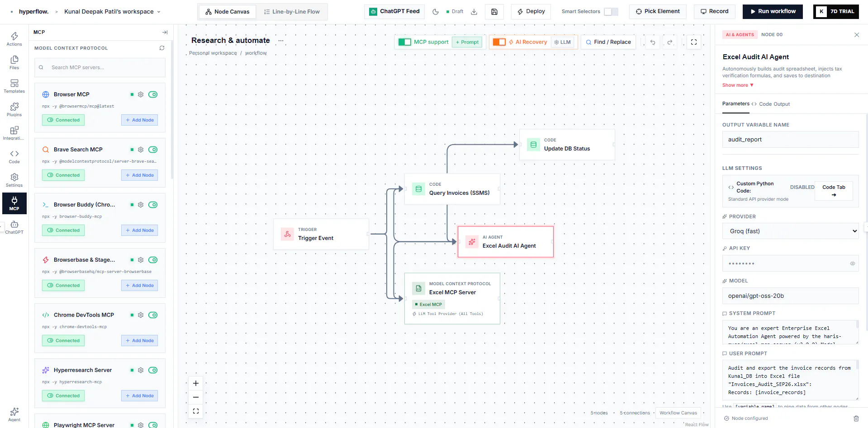Open the Agent sidebar panel
The height and width of the screenshot is (428, 868).
(x=14, y=414)
